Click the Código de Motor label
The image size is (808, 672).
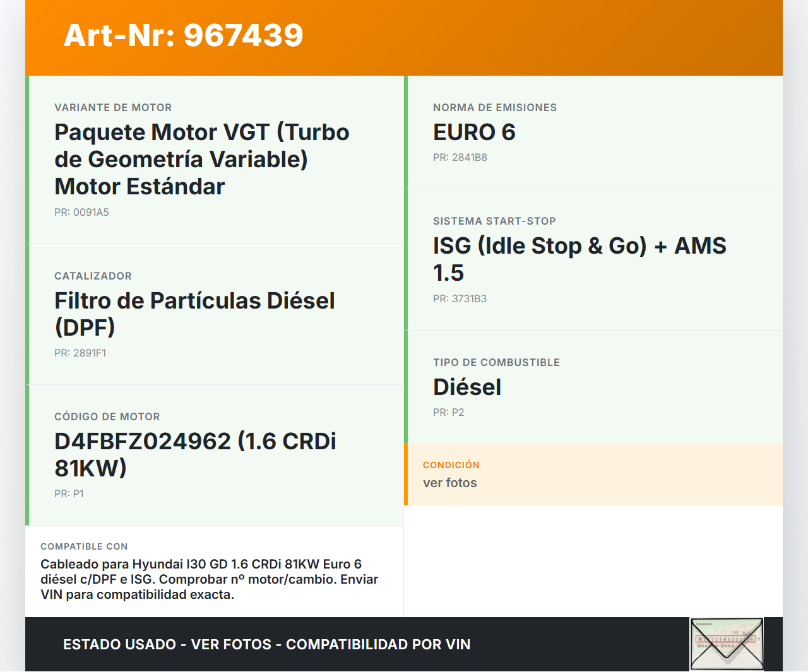107,417
